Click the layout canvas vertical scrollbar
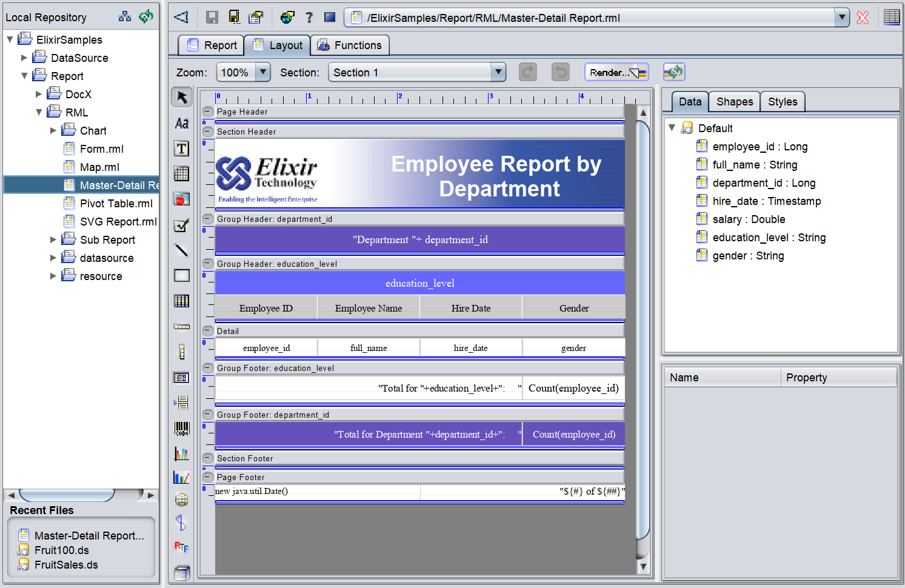905x588 pixels. 643,327
